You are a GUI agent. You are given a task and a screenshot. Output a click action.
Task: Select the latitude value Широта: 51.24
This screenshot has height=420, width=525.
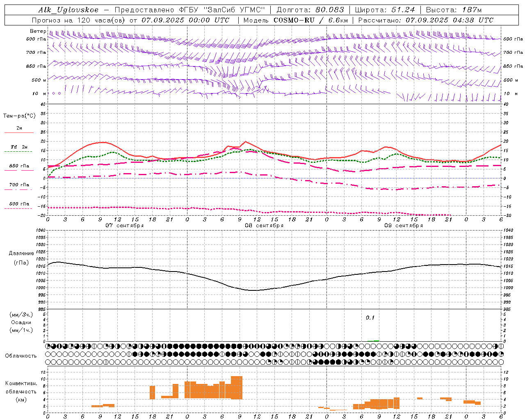385,10
